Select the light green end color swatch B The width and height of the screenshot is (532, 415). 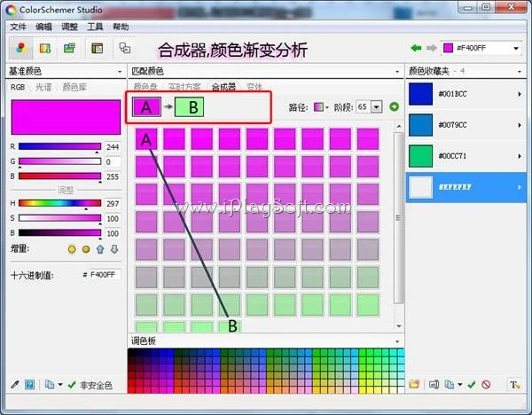click(189, 107)
